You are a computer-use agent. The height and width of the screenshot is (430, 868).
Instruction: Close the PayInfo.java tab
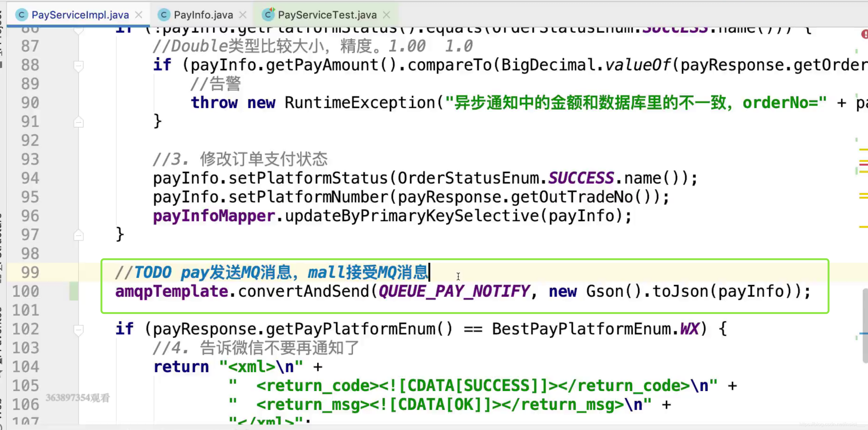243,15
